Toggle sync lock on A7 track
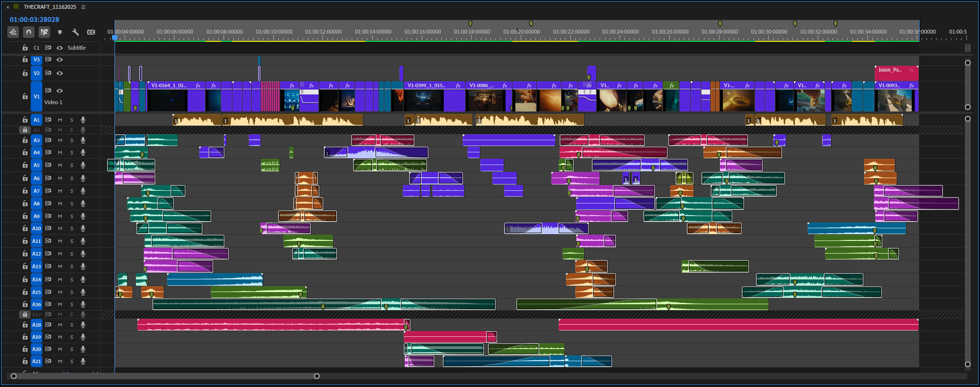The width and height of the screenshot is (980, 387). [x=48, y=191]
